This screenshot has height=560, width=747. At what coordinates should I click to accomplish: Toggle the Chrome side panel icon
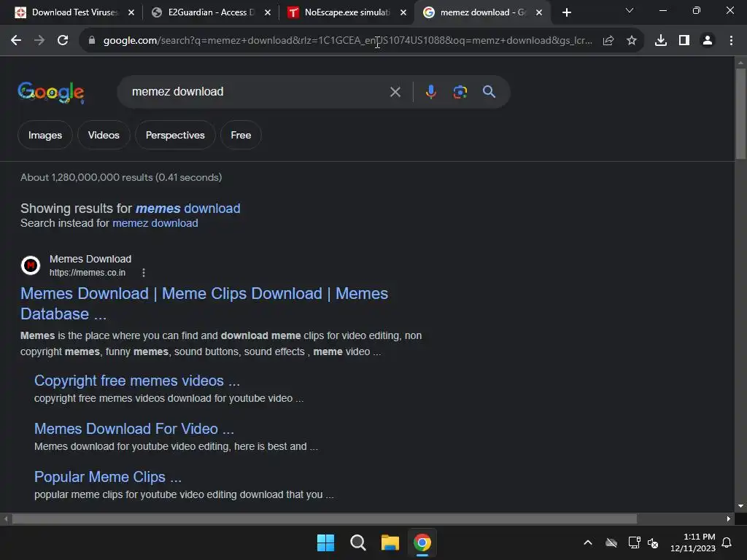click(x=684, y=41)
